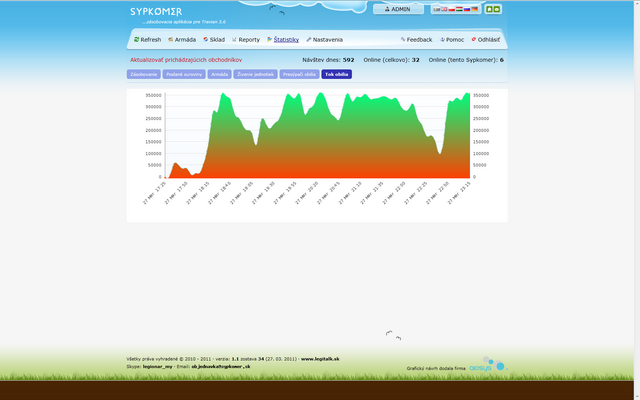
Task: Open the Armáda statistics tab
Action: click(x=220, y=74)
